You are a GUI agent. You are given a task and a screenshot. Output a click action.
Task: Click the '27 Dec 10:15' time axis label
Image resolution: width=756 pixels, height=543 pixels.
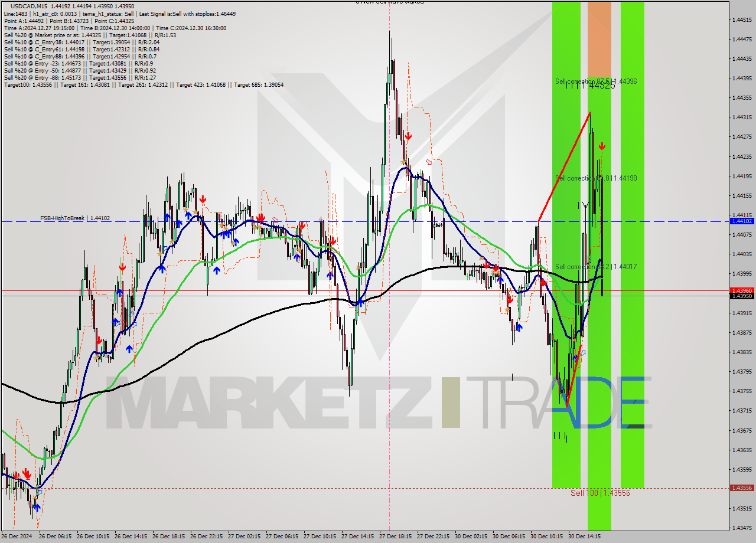point(320,537)
